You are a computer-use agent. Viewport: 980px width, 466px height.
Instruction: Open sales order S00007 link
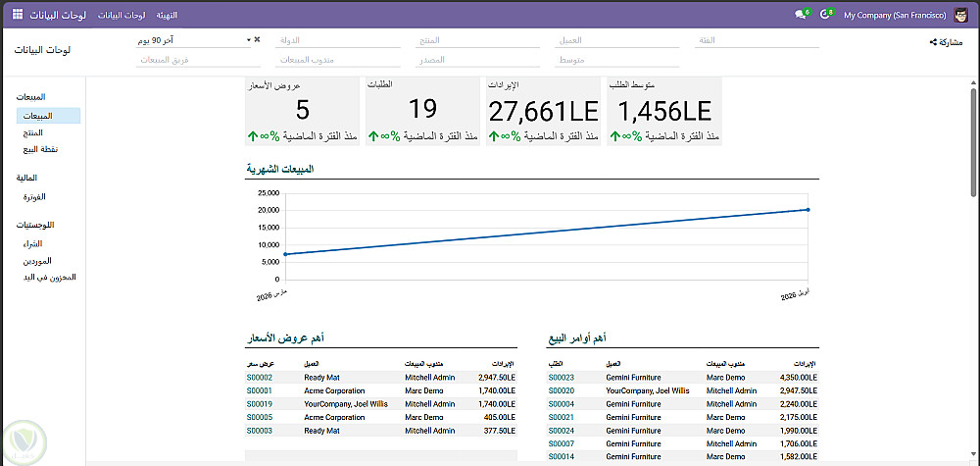pyautogui.click(x=562, y=443)
